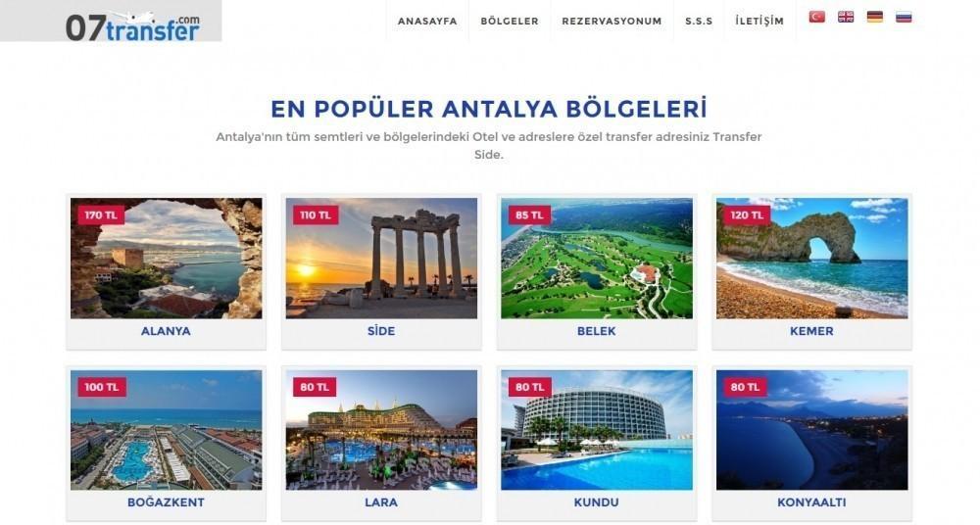Go to the BÖLGELER menu item
The height and width of the screenshot is (525, 980).
click(x=510, y=22)
